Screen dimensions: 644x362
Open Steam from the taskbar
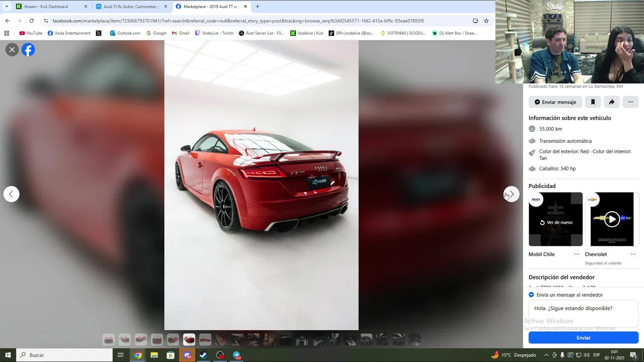pos(203,355)
